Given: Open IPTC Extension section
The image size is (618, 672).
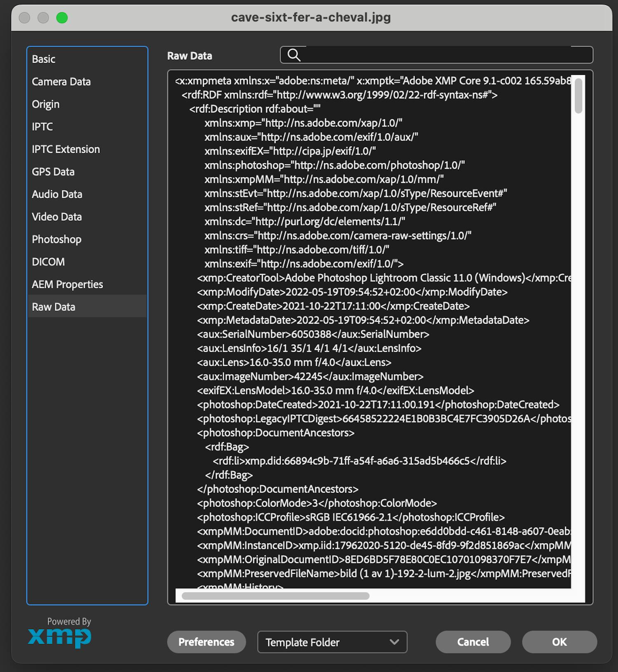Looking at the screenshot, I should click(66, 149).
